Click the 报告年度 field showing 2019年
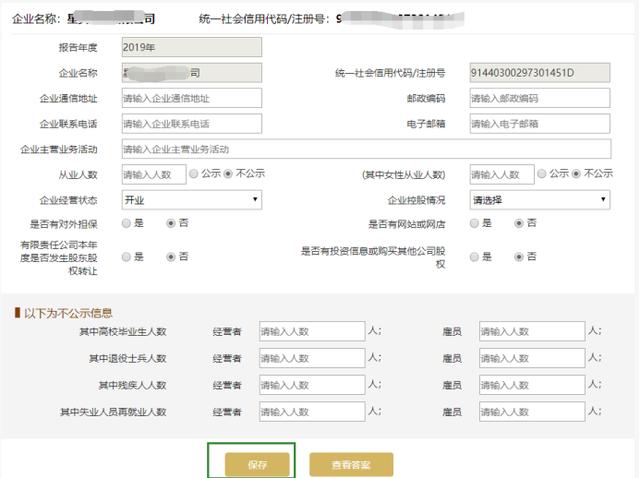Viewport: 640px width, 478px height. click(x=192, y=47)
